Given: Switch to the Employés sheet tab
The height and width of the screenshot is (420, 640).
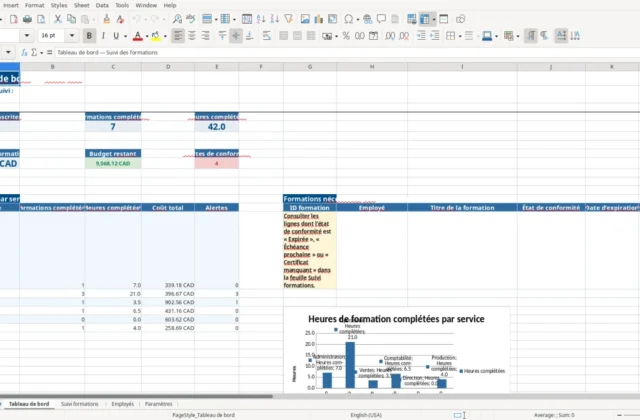Looking at the screenshot, I should tap(122, 404).
